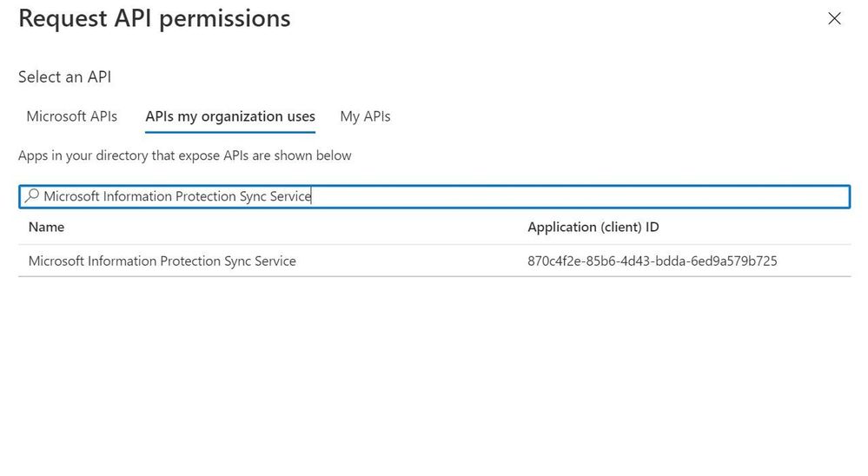Switch to the Microsoft APIs tab

coord(72,116)
